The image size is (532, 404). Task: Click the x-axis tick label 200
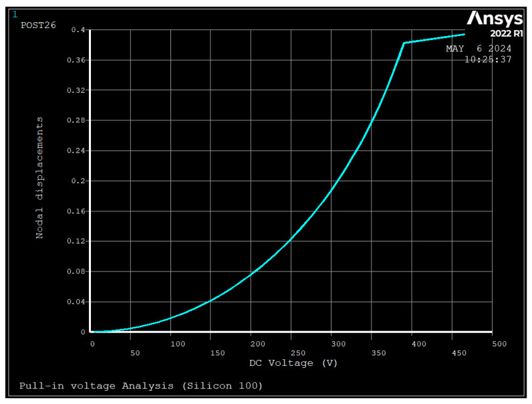(x=258, y=344)
